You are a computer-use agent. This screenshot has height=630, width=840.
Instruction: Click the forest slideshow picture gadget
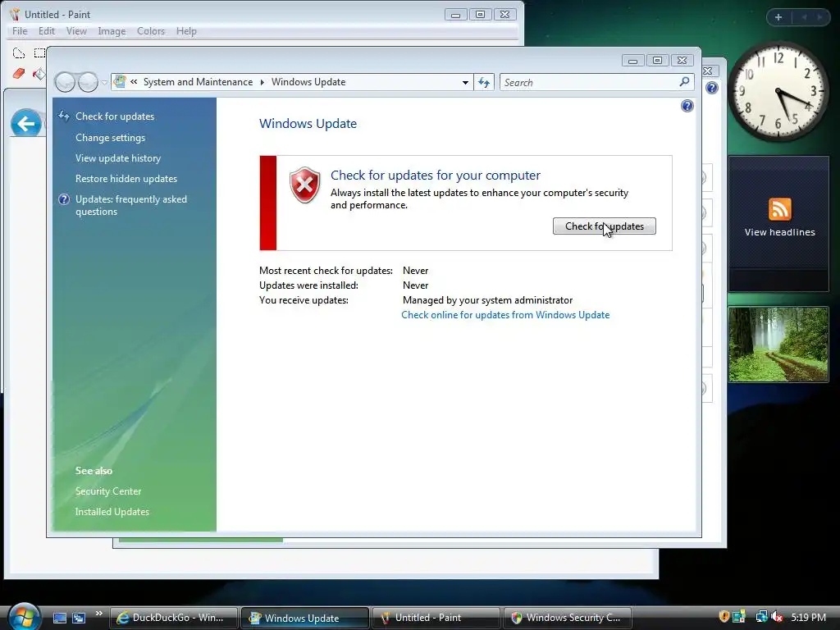[778, 344]
